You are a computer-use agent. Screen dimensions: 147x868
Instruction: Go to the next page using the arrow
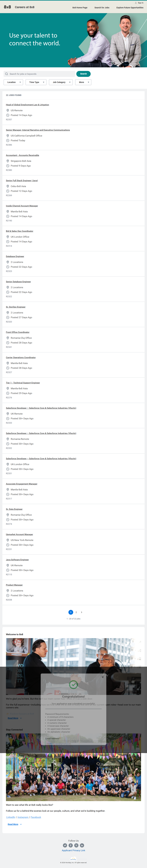tap(81, 612)
